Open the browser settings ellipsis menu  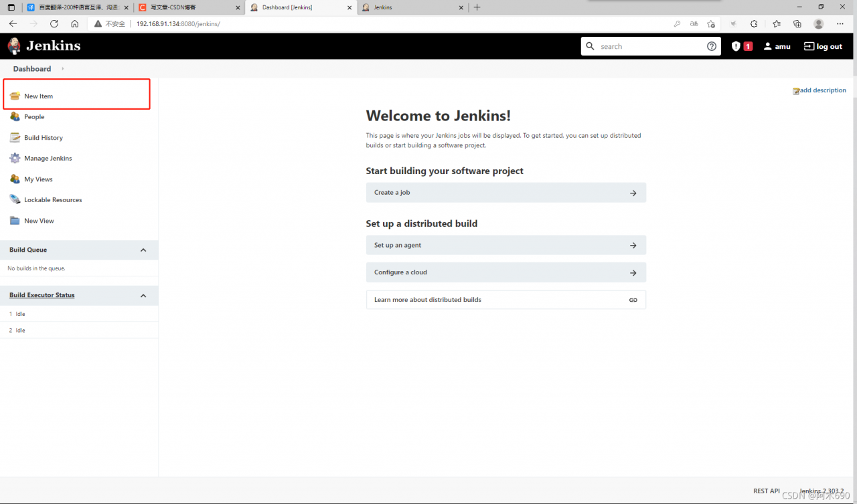click(840, 23)
